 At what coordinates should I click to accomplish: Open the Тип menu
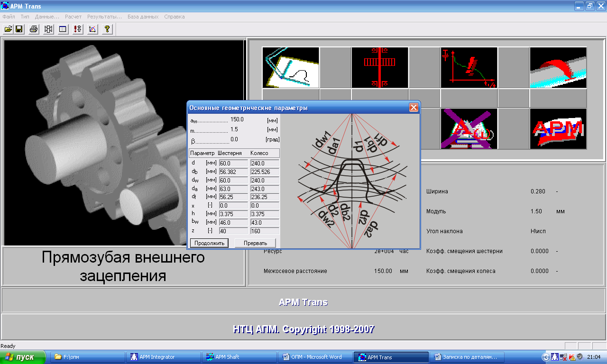(25, 17)
